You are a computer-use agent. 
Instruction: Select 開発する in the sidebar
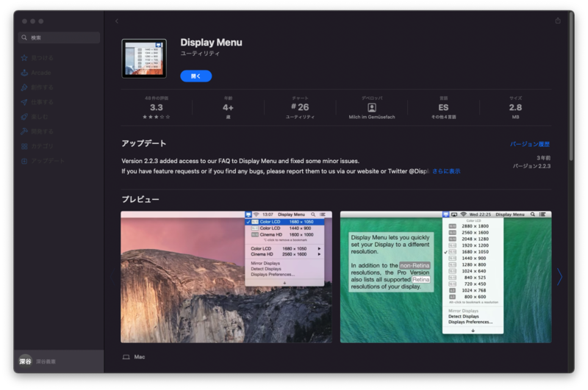pos(37,131)
